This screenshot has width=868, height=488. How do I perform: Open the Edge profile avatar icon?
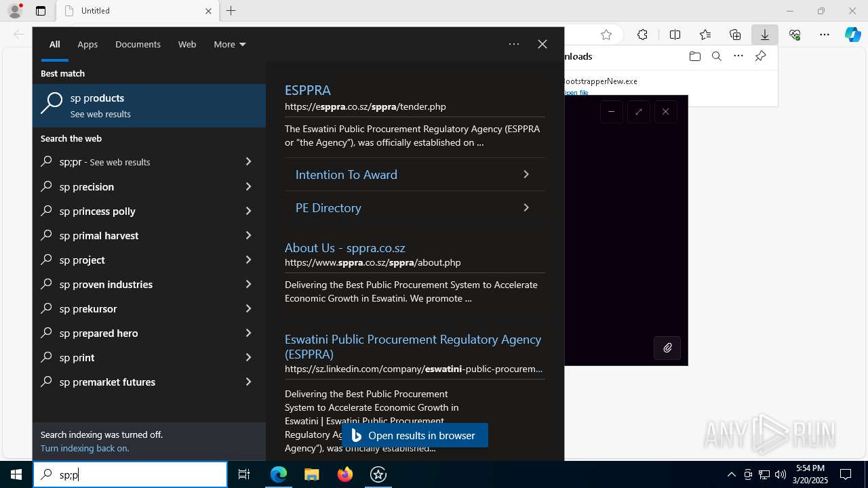(x=15, y=11)
